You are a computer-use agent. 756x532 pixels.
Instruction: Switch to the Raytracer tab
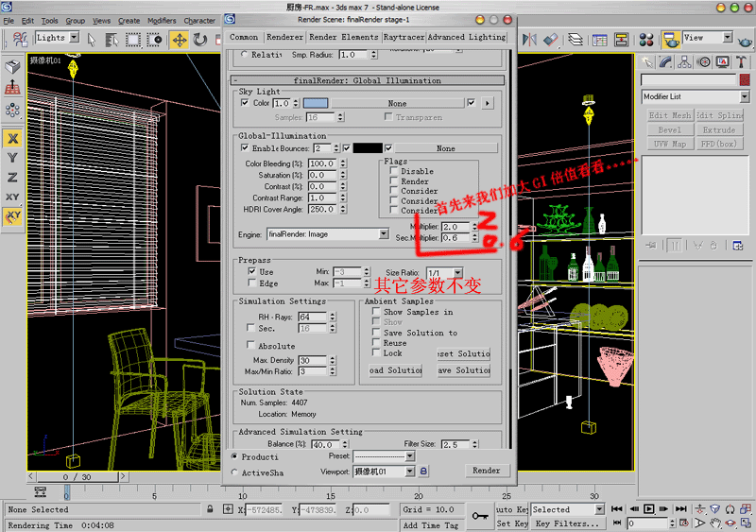click(404, 37)
